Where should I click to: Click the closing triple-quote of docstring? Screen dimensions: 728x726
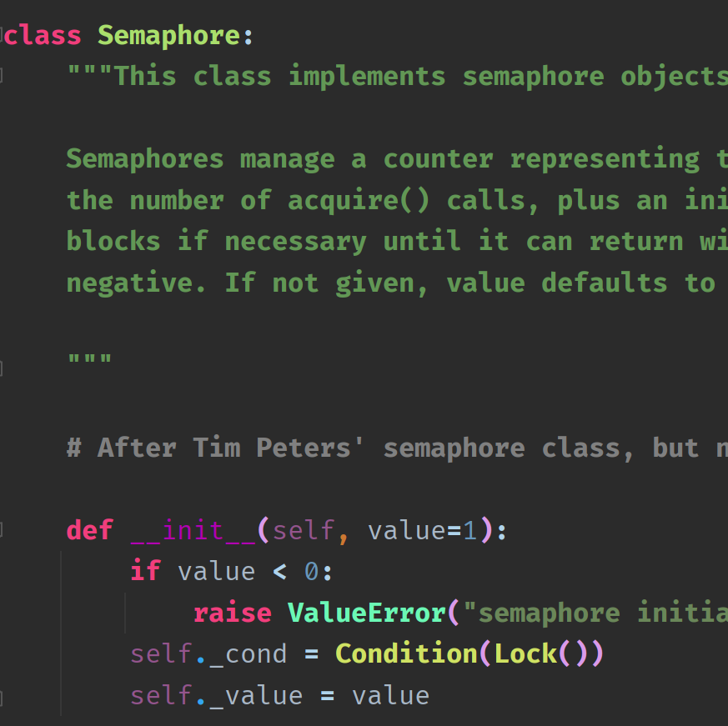click(x=89, y=360)
